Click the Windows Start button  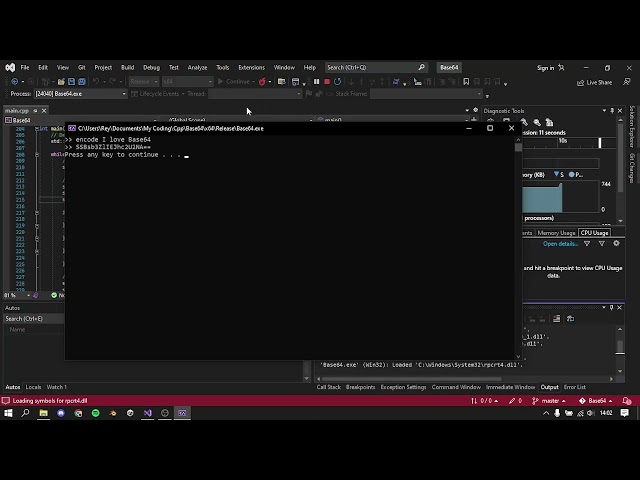(x=8, y=413)
